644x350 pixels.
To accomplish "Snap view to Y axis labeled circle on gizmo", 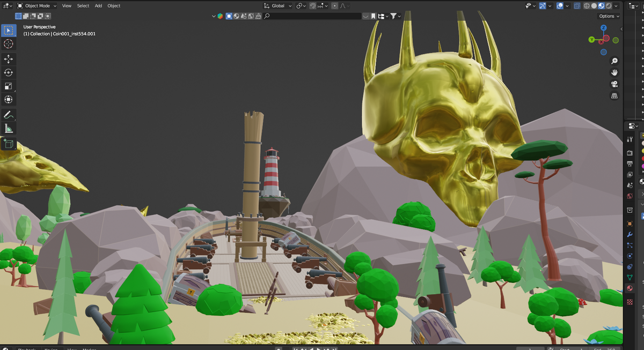I will [x=591, y=40].
